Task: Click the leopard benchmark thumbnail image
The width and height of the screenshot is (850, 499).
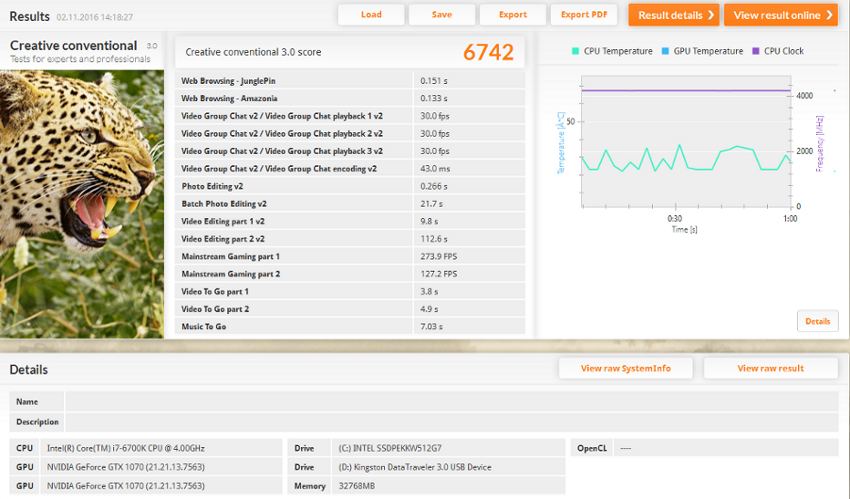Action: [82, 204]
